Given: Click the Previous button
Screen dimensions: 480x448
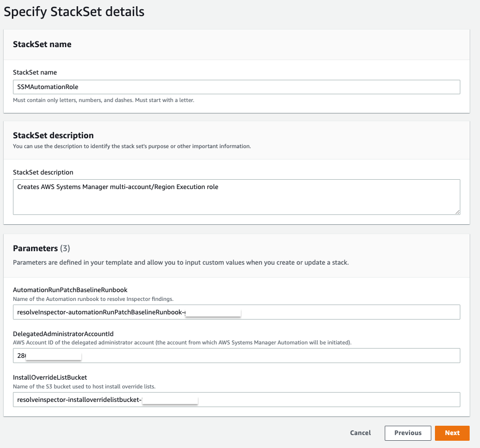Looking at the screenshot, I should click(x=407, y=433).
